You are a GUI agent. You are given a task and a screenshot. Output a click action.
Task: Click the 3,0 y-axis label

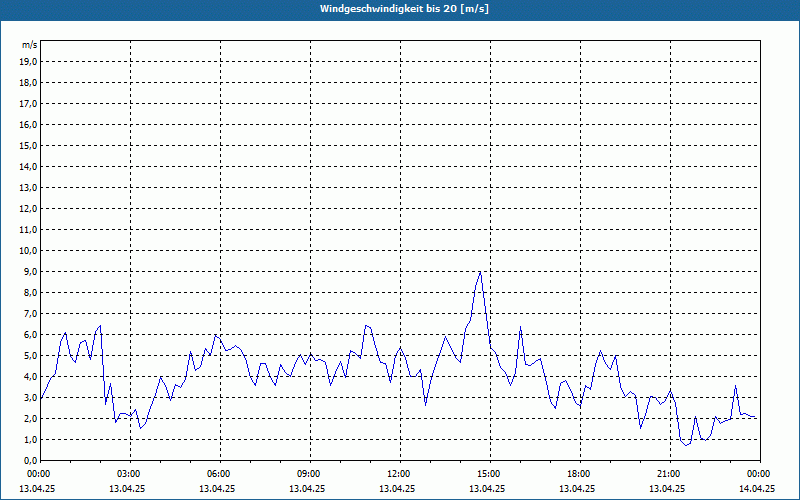coord(31,397)
